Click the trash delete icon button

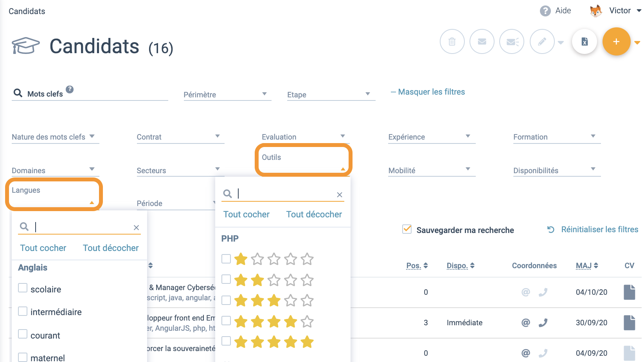(452, 41)
